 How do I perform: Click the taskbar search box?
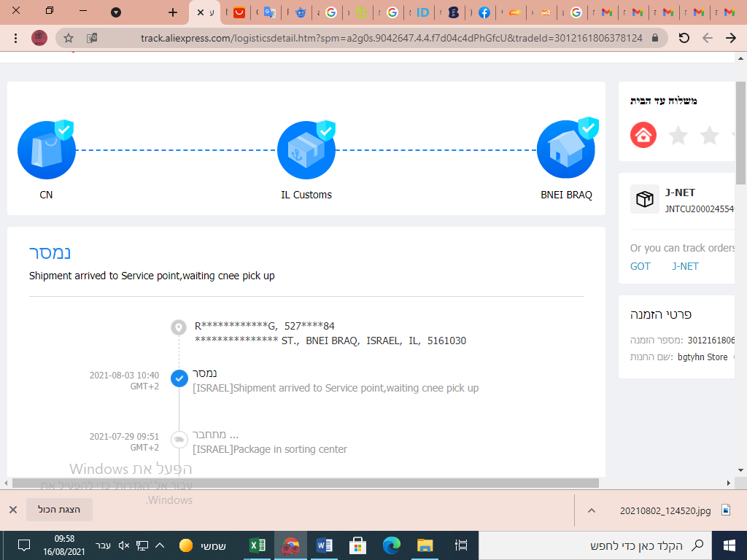pos(595,545)
